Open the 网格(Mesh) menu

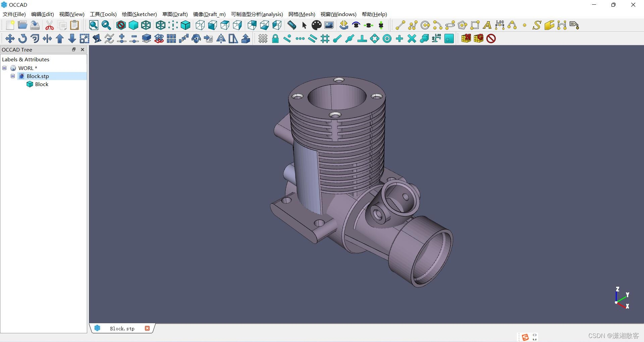point(302,14)
